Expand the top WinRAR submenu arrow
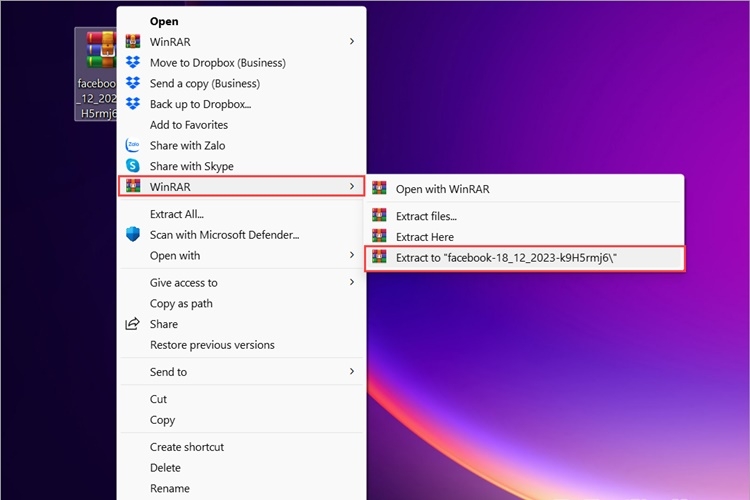 pos(352,42)
